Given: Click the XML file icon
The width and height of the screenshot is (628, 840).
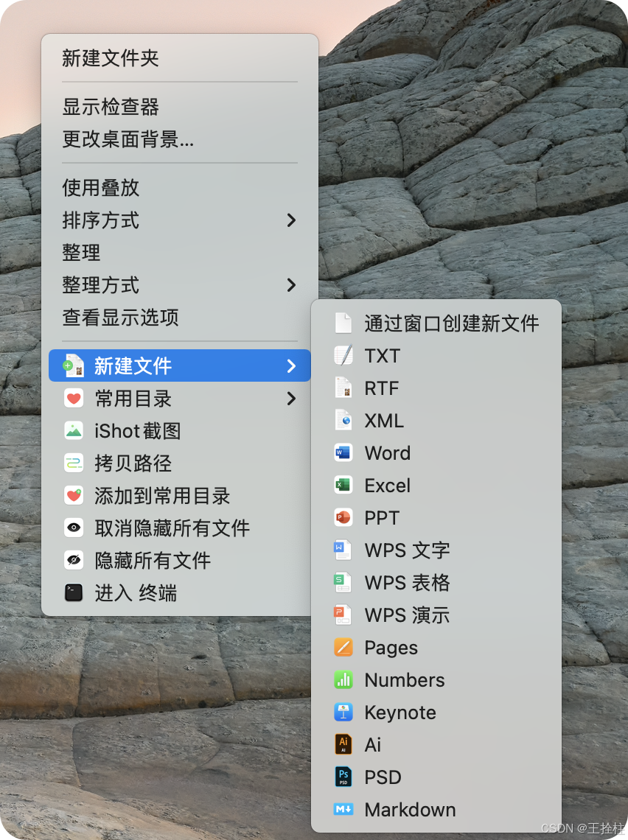Looking at the screenshot, I should 343,421.
